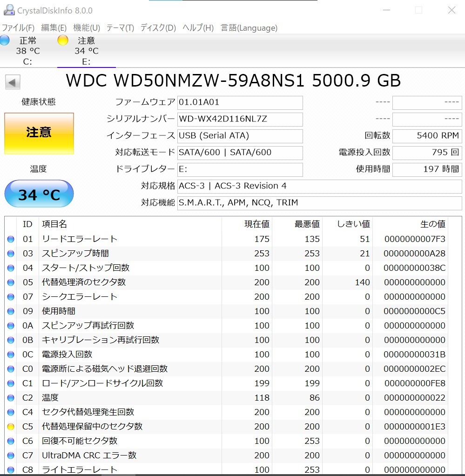Click the power on count 795 回
465x476 pixels.
(x=427, y=153)
